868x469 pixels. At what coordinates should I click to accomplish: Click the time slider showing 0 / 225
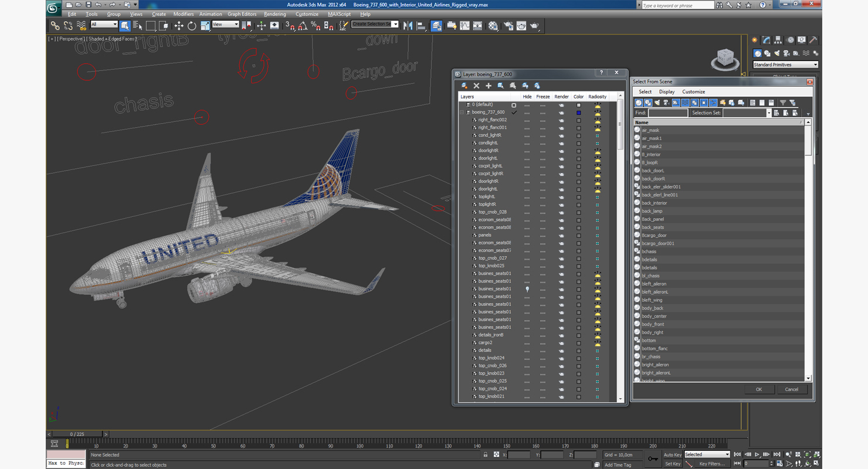click(77, 434)
